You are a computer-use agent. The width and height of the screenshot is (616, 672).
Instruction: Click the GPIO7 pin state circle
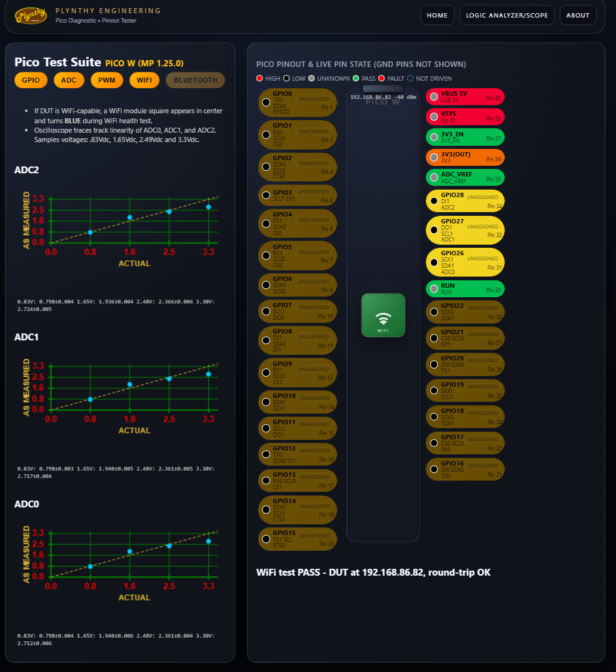[266, 311]
